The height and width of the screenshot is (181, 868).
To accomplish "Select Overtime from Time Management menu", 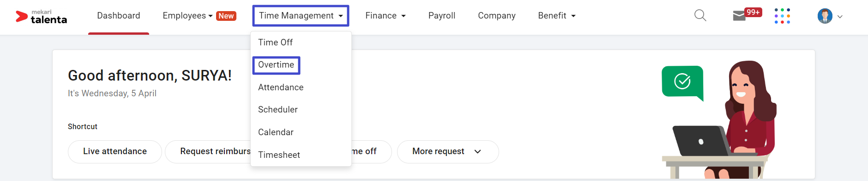I will point(276,65).
